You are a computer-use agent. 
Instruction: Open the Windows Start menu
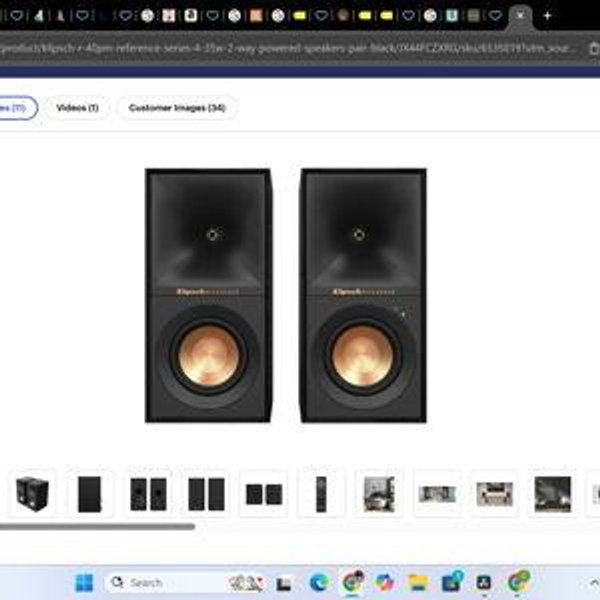(85, 583)
